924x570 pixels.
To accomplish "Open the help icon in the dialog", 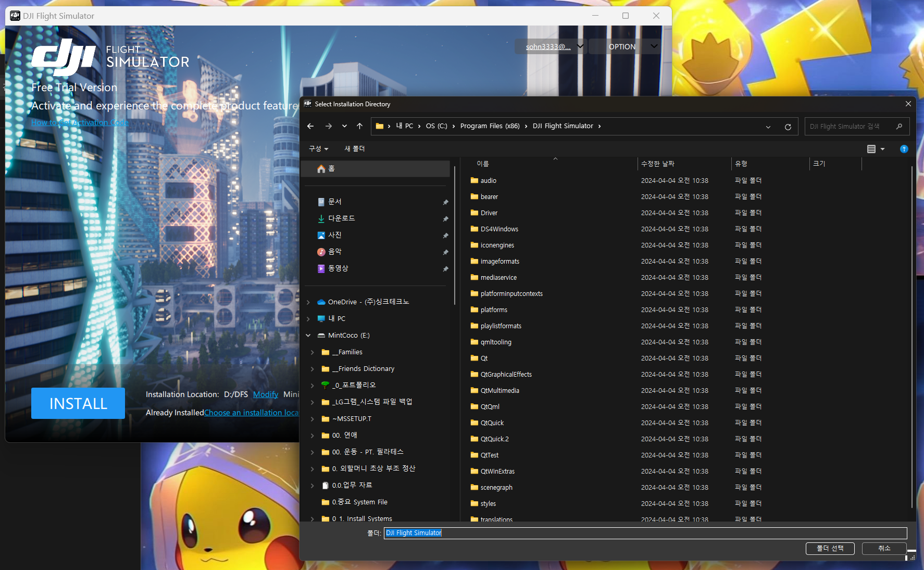I will pos(904,149).
